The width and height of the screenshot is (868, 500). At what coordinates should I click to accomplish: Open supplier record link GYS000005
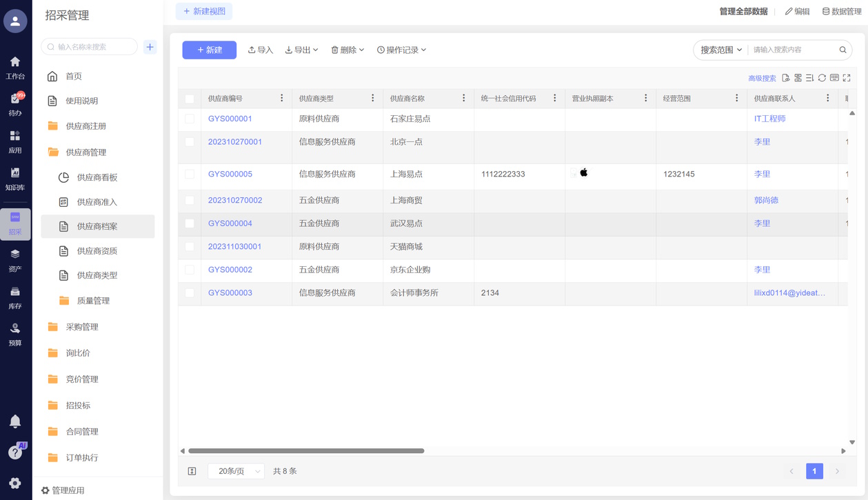point(230,174)
